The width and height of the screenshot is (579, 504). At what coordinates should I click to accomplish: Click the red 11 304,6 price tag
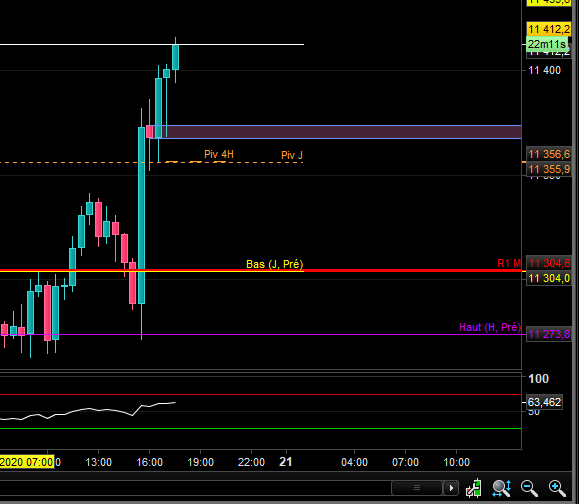click(549, 263)
